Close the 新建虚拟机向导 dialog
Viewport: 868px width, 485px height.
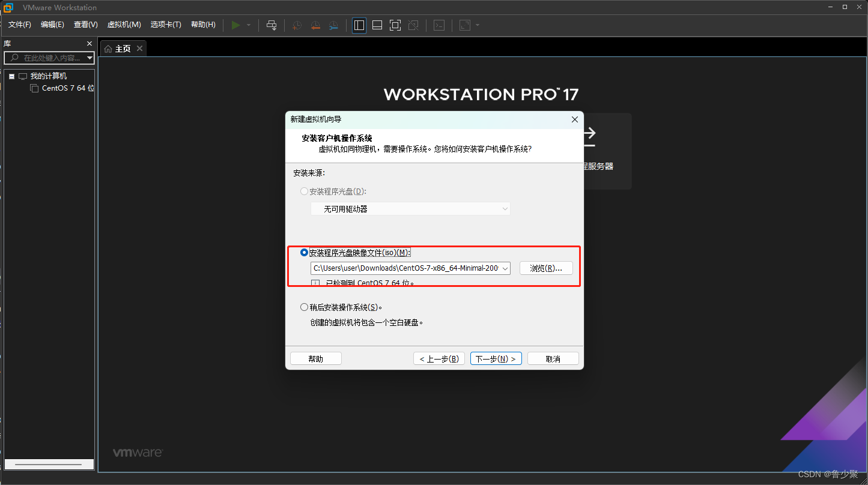point(574,119)
